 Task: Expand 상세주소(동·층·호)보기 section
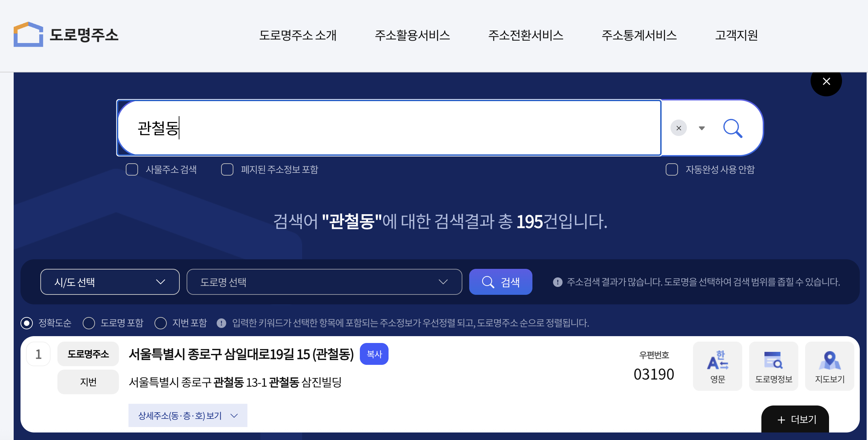[x=188, y=415]
